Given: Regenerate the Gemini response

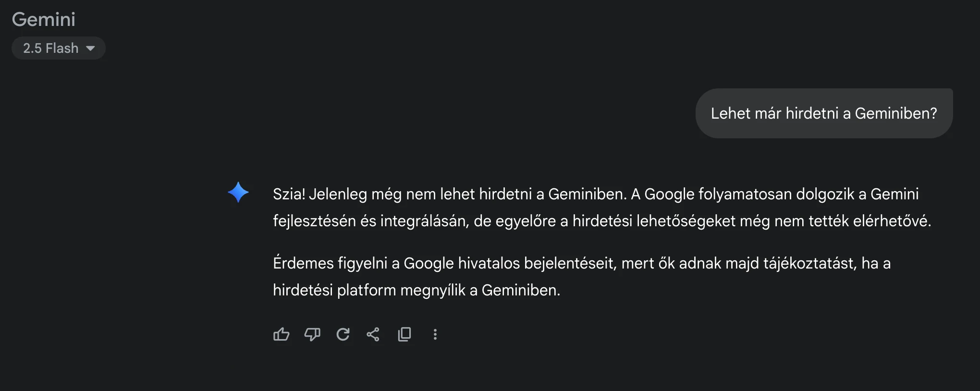Looking at the screenshot, I should point(343,334).
